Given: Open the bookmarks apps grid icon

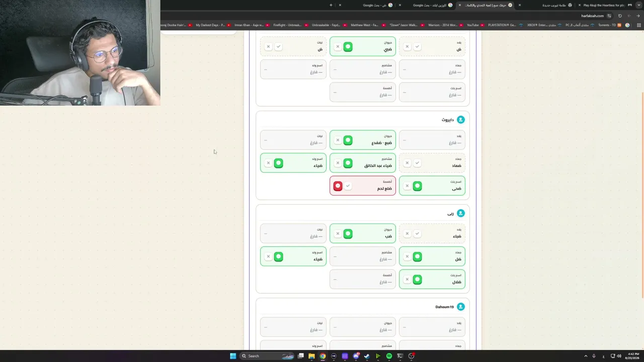Looking at the screenshot, I should click(639, 25).
